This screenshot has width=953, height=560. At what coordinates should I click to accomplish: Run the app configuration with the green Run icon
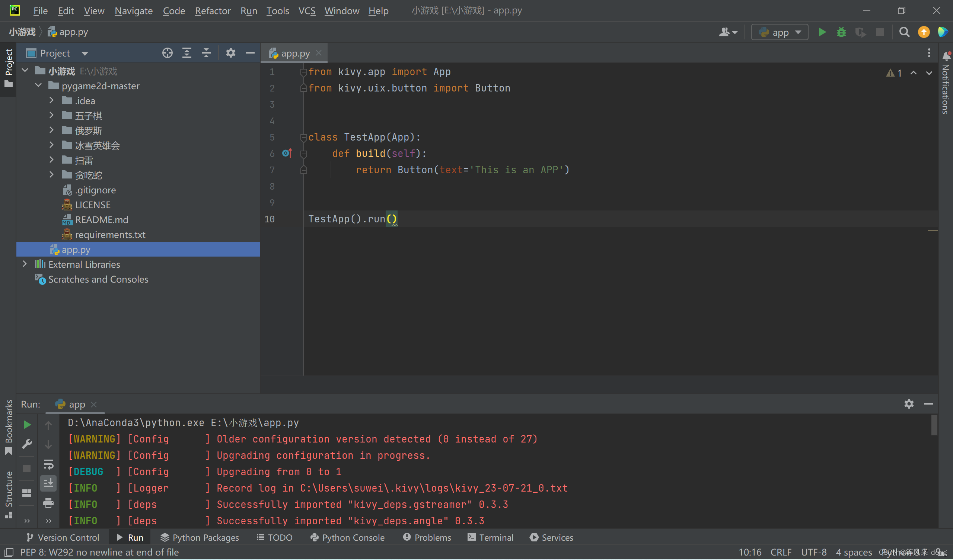(822, 32)
